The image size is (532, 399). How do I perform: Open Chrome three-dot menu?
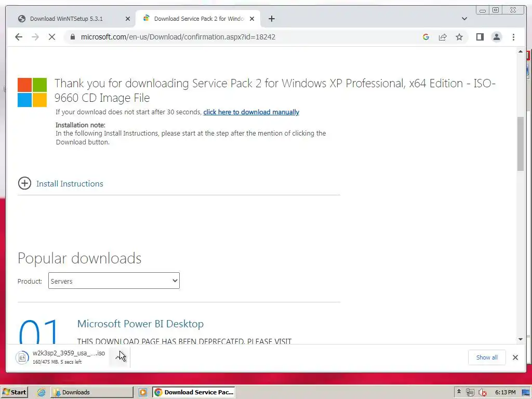click(x=513, y=37)
